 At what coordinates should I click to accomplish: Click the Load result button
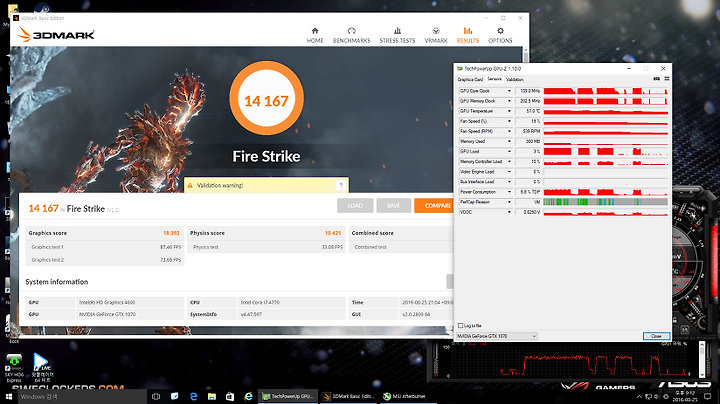coord(355,206)
